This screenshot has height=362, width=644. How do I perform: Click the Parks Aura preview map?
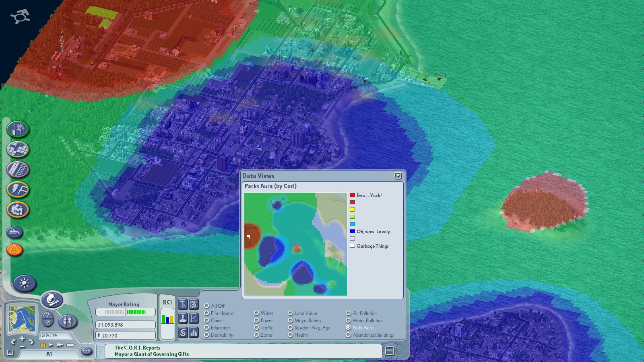click(296, 244)
